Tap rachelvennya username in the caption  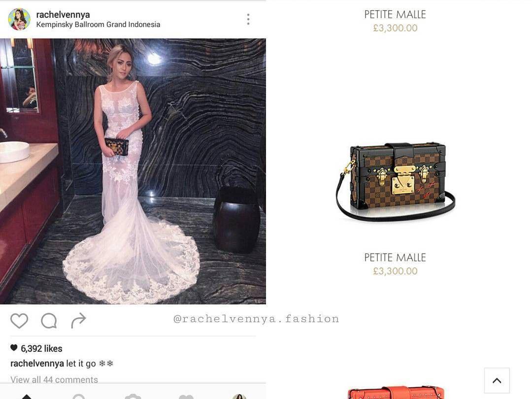37,364
